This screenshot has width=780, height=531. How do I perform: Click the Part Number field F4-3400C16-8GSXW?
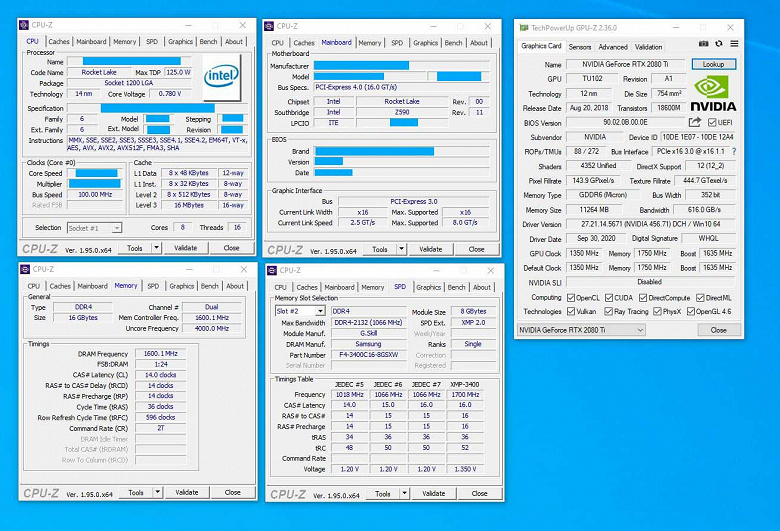pyautogui.click(x=369, y=355)
